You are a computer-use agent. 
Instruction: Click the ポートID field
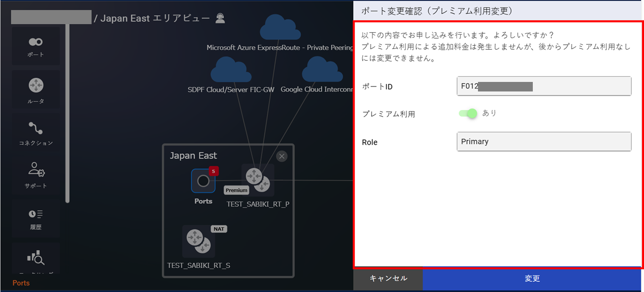point(543,86)
